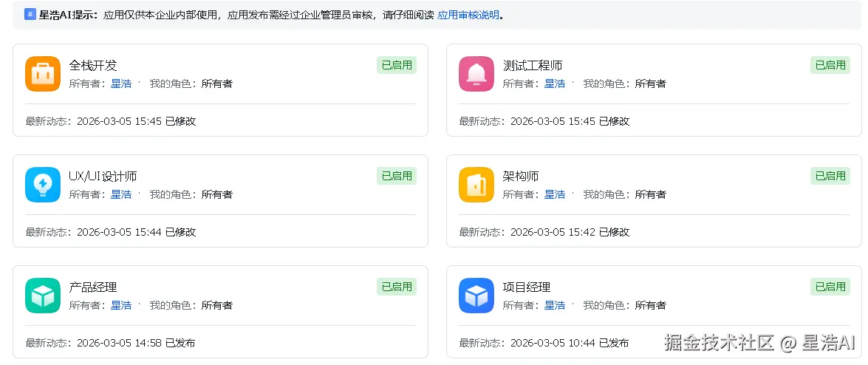Open the UX/UI设计师 app title
Viewport: 868px width, 365px height.
pyautogui.click(x=103, y=176)
